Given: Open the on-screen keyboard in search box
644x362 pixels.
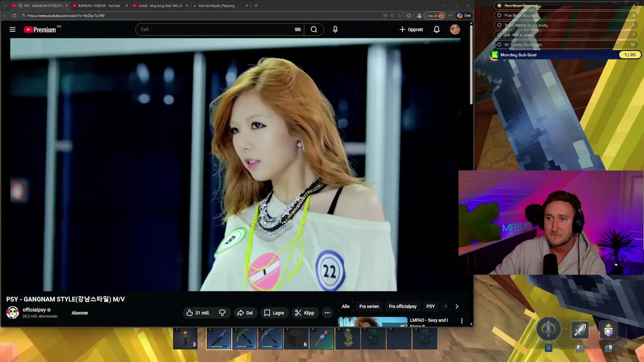Looking at the screenshot, I should pos(298,30).
